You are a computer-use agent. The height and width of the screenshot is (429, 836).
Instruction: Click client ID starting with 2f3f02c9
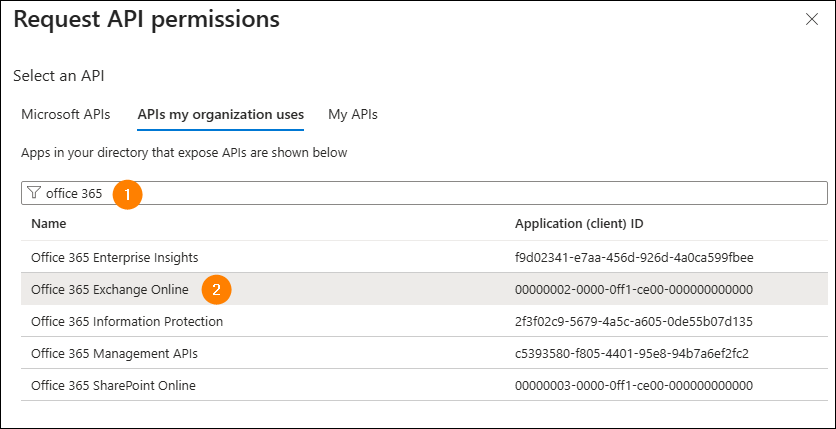pyautogui.click(x=633, y=321)
